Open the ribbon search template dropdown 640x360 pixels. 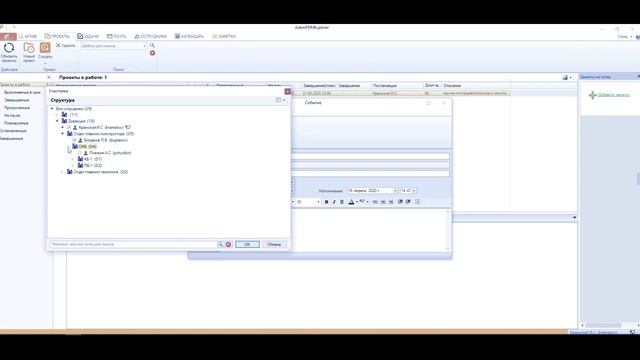144,46
